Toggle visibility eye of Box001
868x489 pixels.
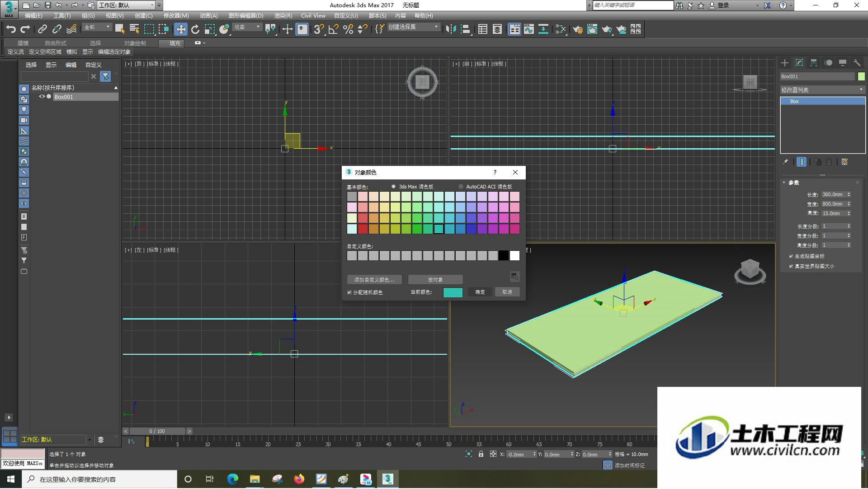click(42, 97)
